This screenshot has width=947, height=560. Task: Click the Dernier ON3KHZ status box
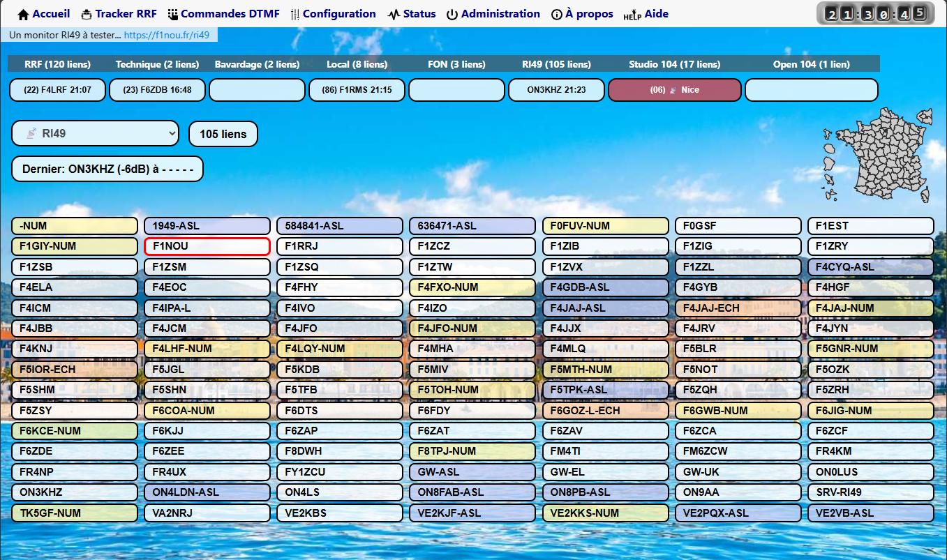click(x=107, y=169)
